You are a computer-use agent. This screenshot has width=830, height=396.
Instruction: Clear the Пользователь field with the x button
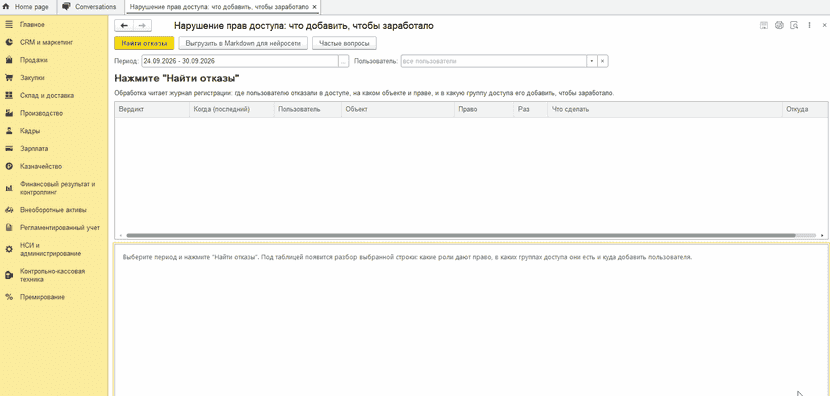pyautogui.click(x=602, y=61)
